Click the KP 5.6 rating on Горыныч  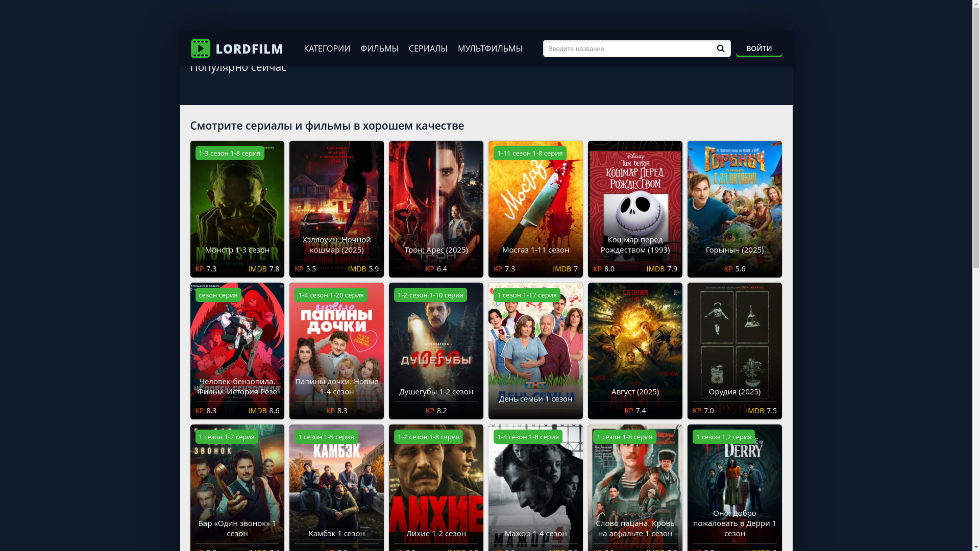pos(734,269)
